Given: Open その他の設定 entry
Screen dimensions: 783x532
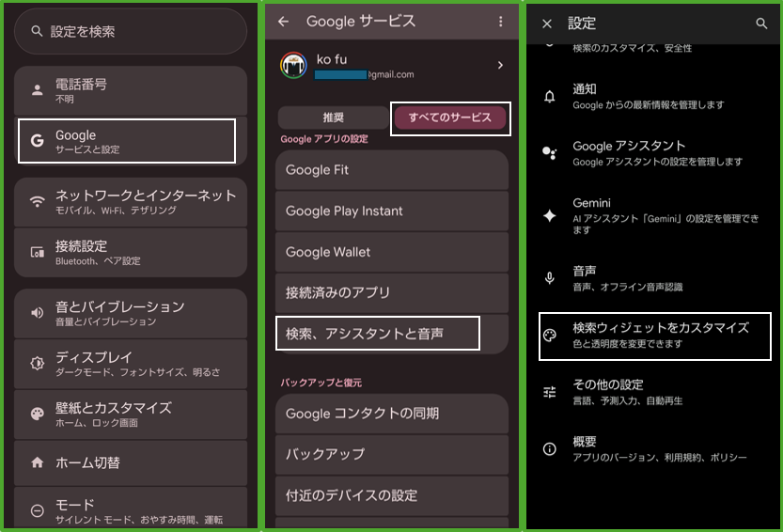Looking at the screenshot, I should click(x=653, y=392).
